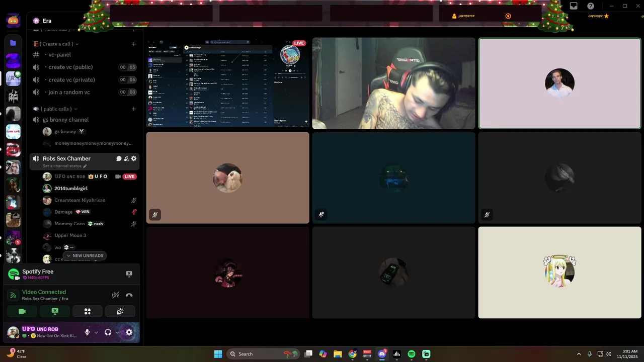Collapse the Create a call category
644x362 pixels.
tap(57, 44)
